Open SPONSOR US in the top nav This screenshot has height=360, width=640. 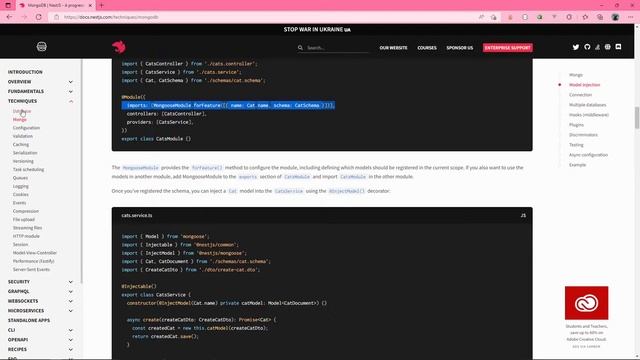click(460, 48)
